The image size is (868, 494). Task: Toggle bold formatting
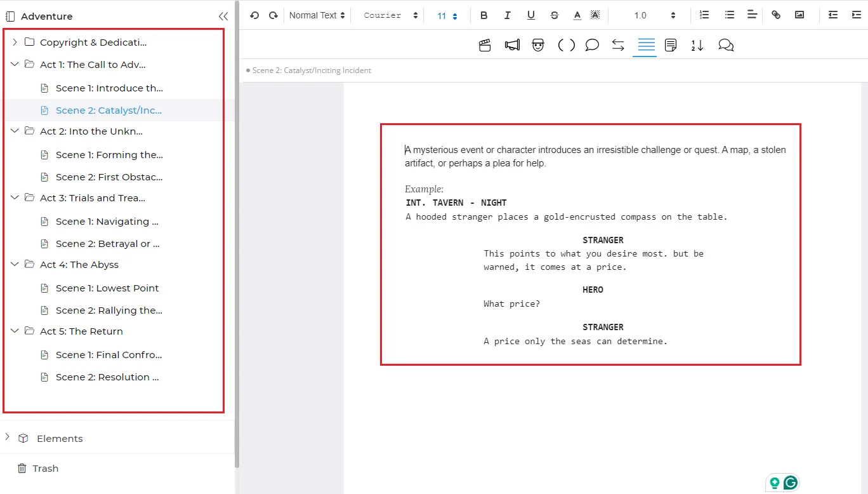484,15
